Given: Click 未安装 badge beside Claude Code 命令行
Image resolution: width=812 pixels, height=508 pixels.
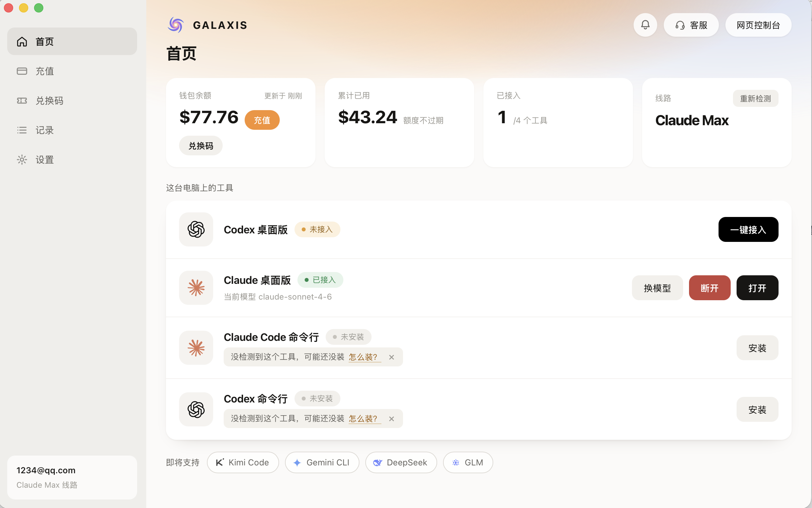Looking at the screenshot, I should point(349,337).
